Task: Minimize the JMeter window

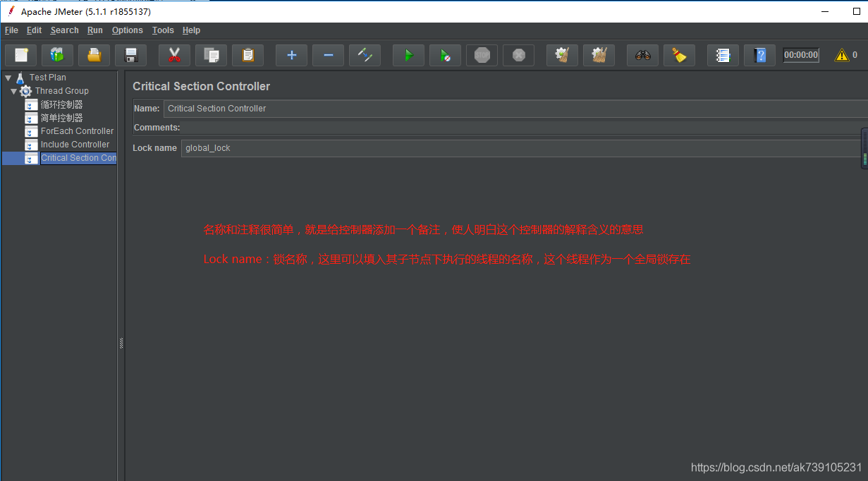Action: [824, 11]
